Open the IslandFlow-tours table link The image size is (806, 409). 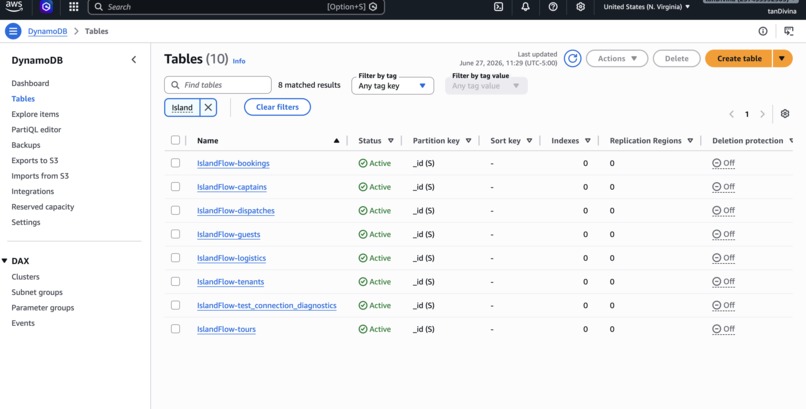coord(226,329)
